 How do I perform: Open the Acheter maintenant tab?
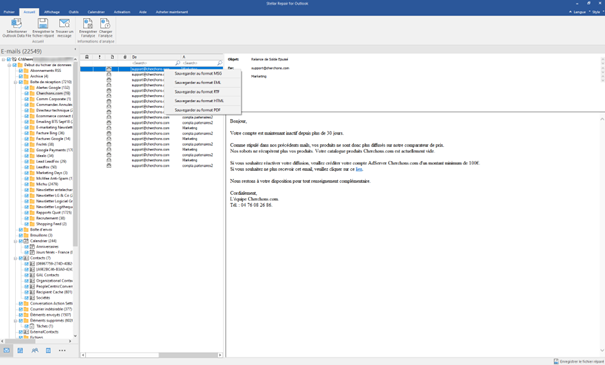[172, 12]
